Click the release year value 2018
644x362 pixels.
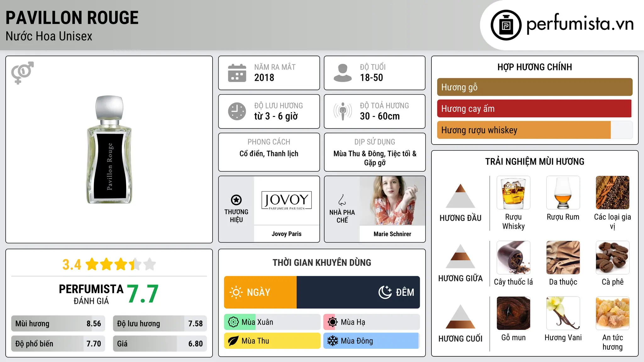(x=264, y=78)
